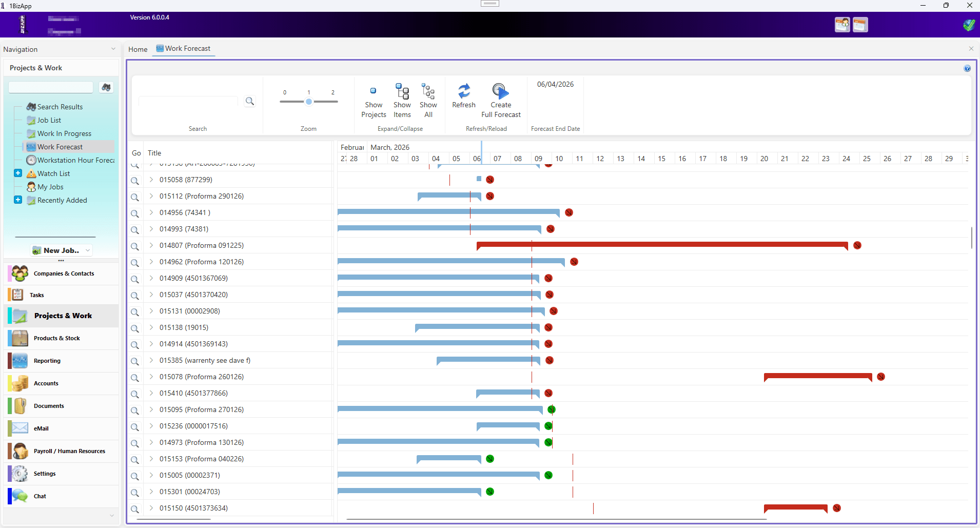Expand the Watch List tree node
Image resolution: width=980 pixels, height=528 pixels.
click(x=18, y=173)
